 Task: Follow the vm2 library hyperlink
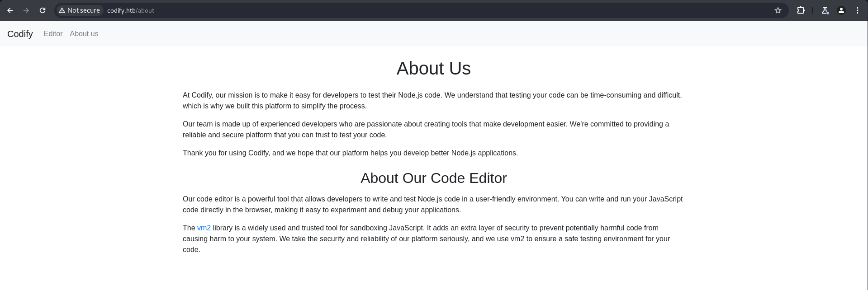[204, 228]
